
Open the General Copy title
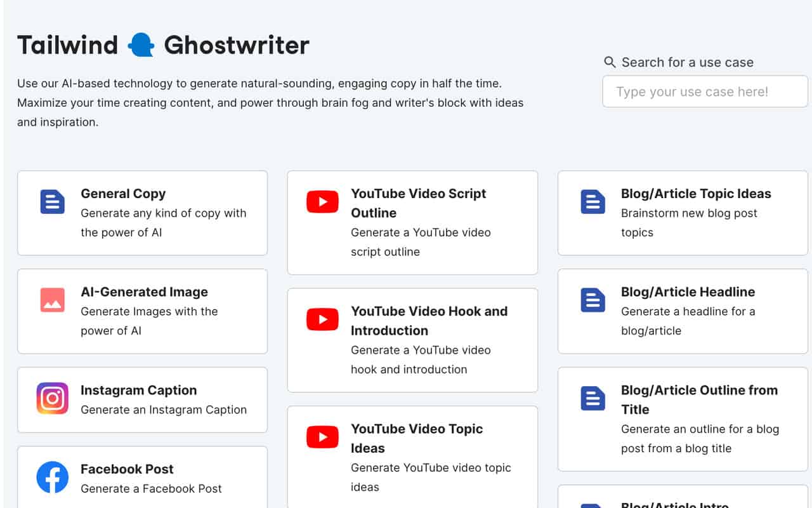click(123, 194)
